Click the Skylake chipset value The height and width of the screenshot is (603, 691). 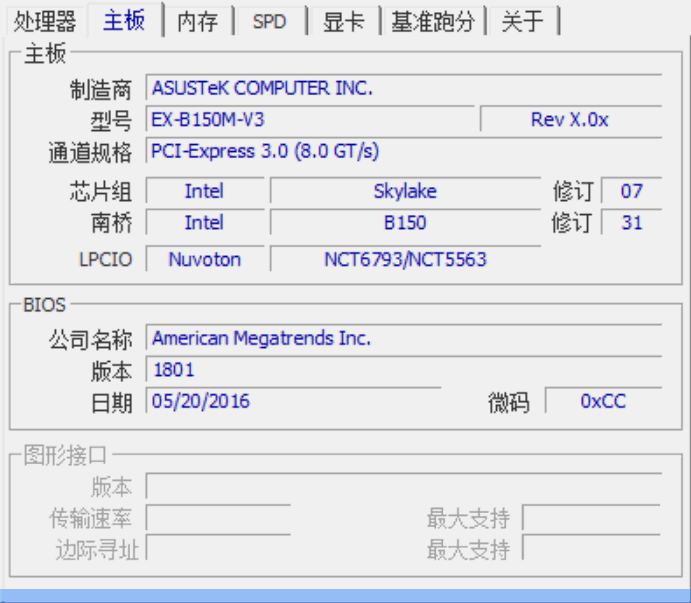[405, 191]
